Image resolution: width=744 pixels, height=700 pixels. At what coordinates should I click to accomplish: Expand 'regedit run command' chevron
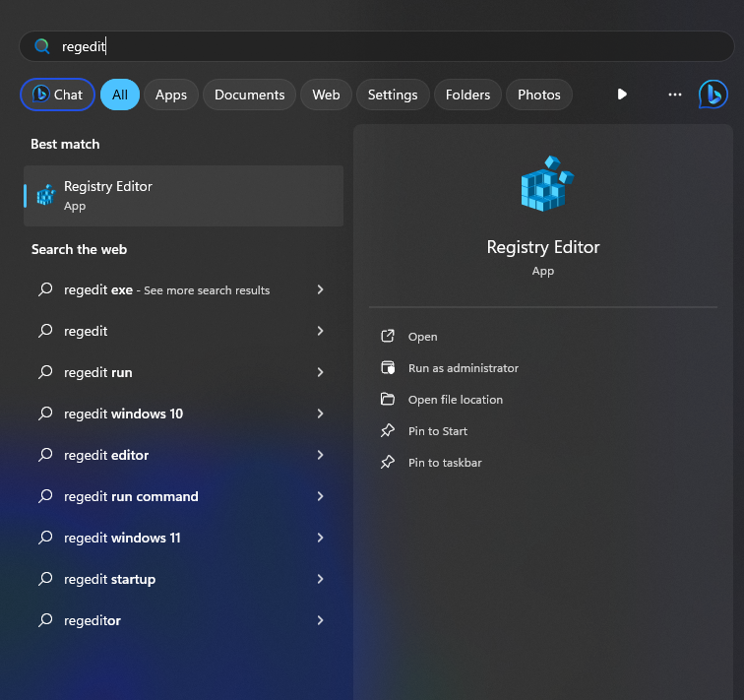pyautogui.click(x=320, y=496)
